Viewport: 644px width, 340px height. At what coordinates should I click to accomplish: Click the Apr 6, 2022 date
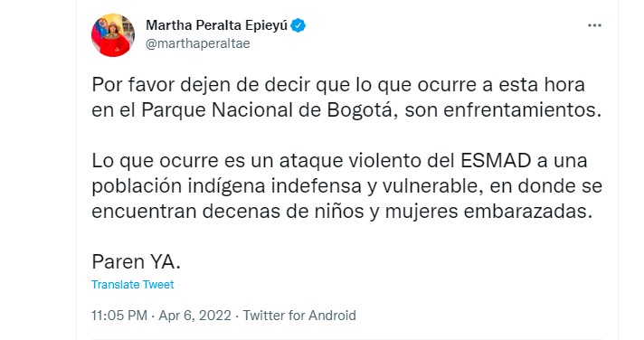(195, 316)
